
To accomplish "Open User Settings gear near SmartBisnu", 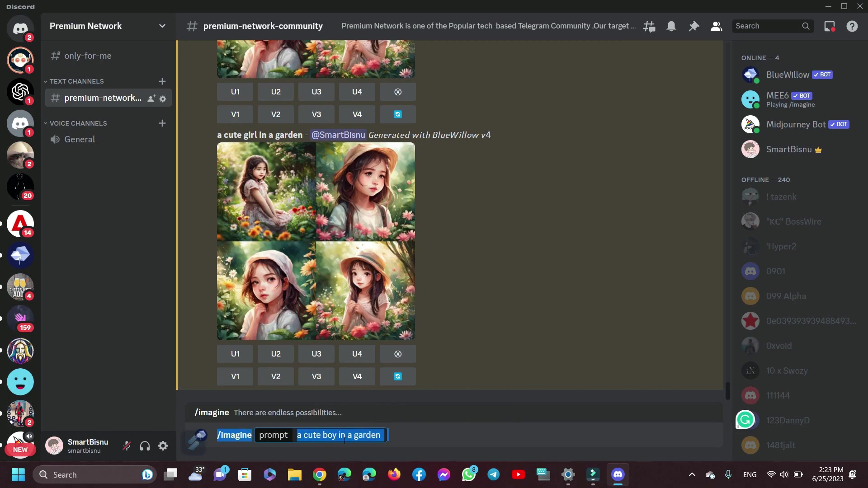I will coord(163,446).
